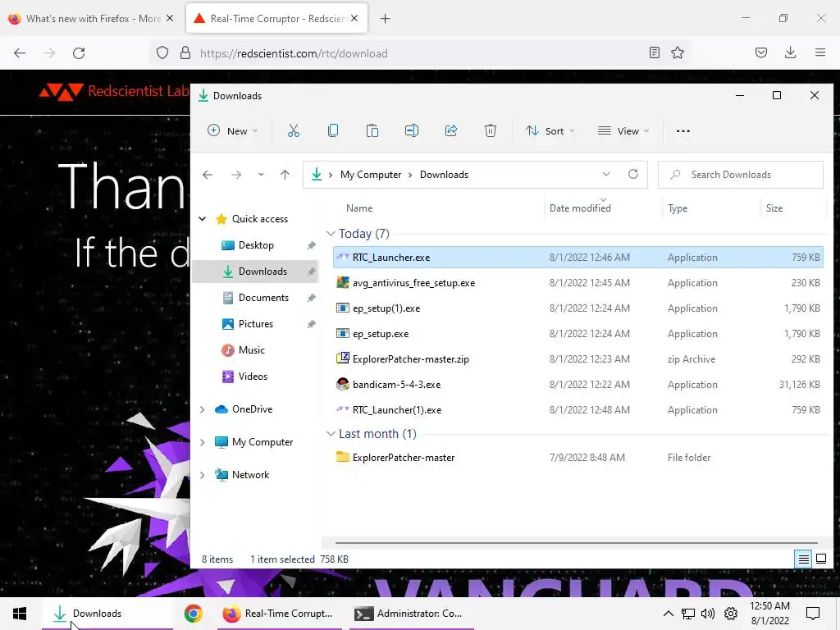Expand the My Computer tree node
840x630 pixels.
point(203,442)
